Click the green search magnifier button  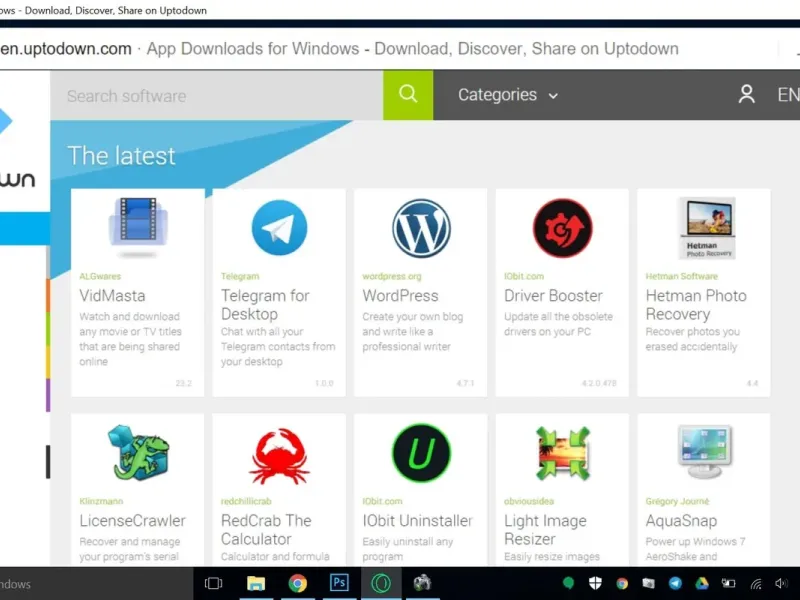(x=408, y=95)
